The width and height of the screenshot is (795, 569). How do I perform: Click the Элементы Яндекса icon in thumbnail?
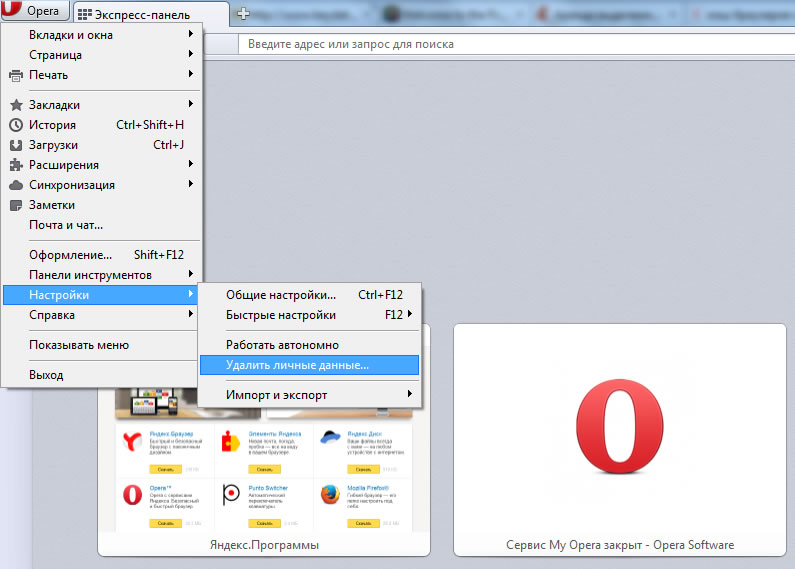[x=231, y=441]
